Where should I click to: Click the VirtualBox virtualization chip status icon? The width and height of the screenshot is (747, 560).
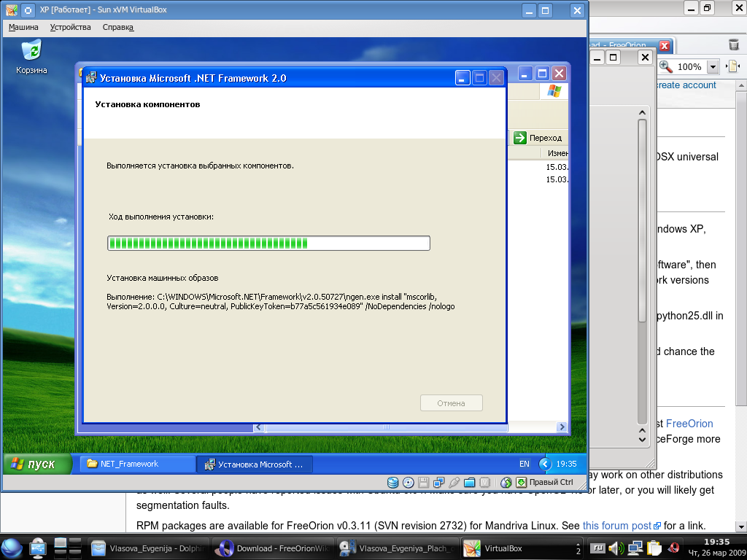pyautogui.click(x=484, y=483)
